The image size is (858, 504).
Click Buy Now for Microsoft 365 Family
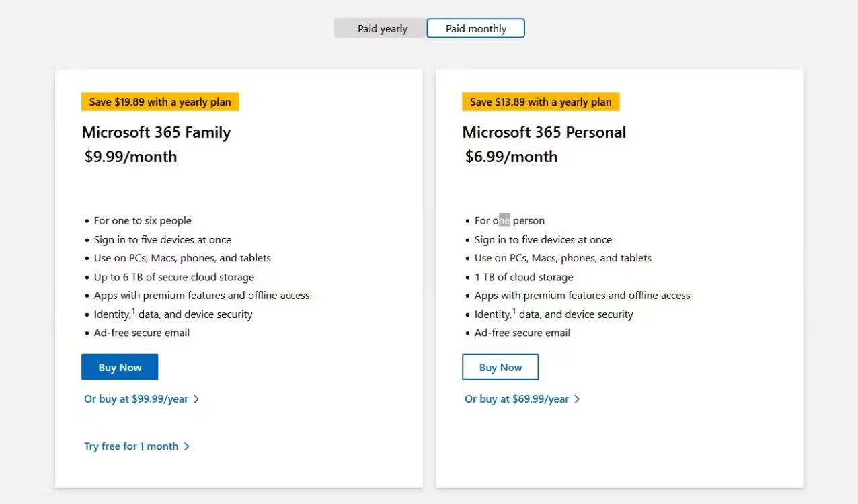tap(120, 367)
